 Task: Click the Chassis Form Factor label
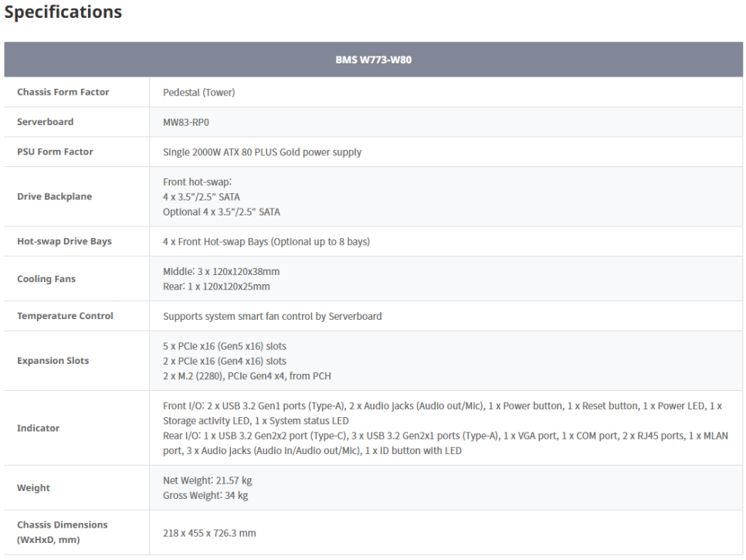63,92
